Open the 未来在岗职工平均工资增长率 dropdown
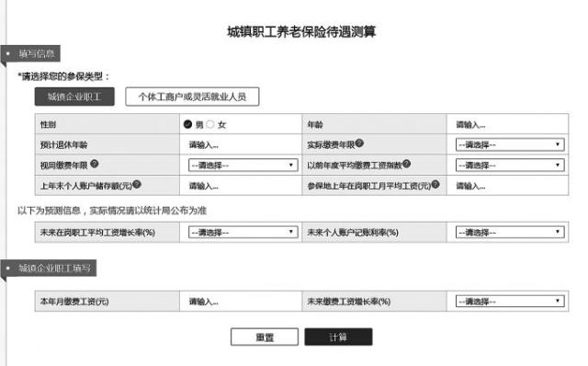 pos(243,232)
